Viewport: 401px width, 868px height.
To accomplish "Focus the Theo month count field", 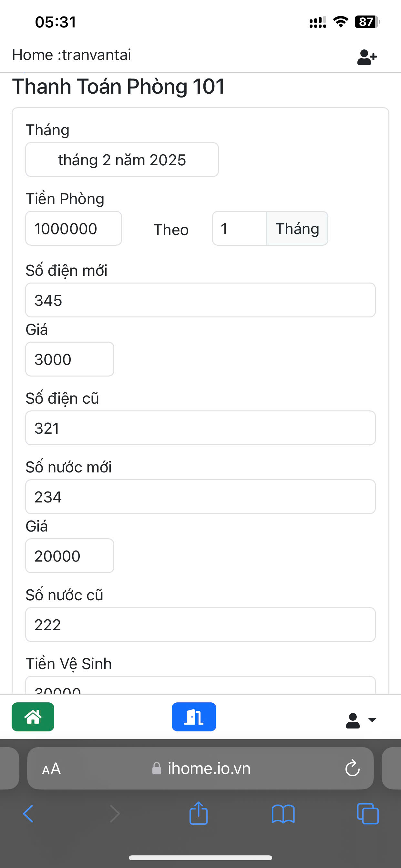I will point(239,228).
